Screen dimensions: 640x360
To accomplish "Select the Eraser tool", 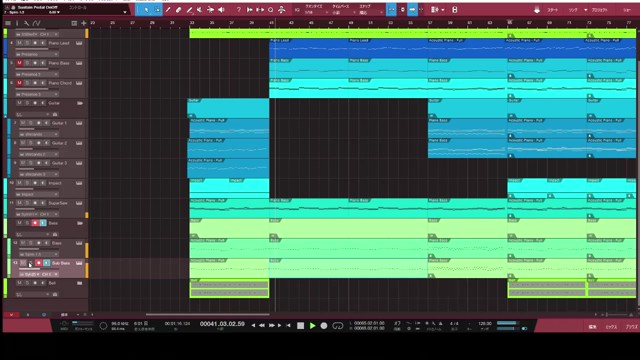I will tap(178, 10).
